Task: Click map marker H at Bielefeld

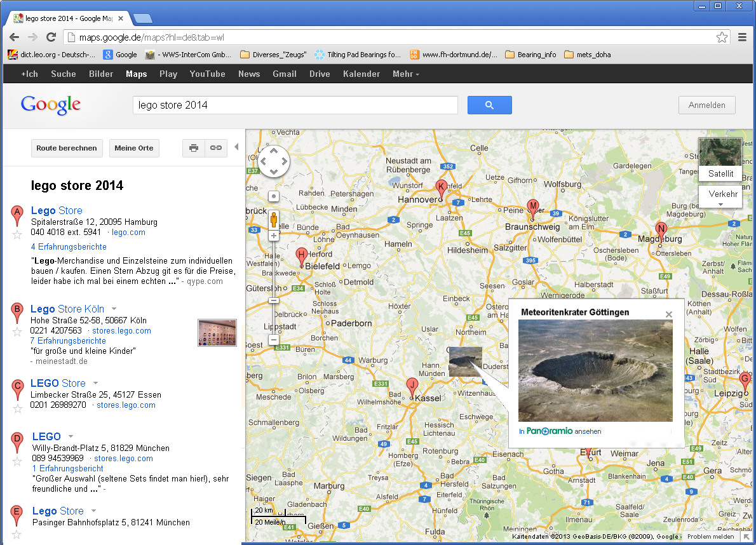Action: [301, 257]
